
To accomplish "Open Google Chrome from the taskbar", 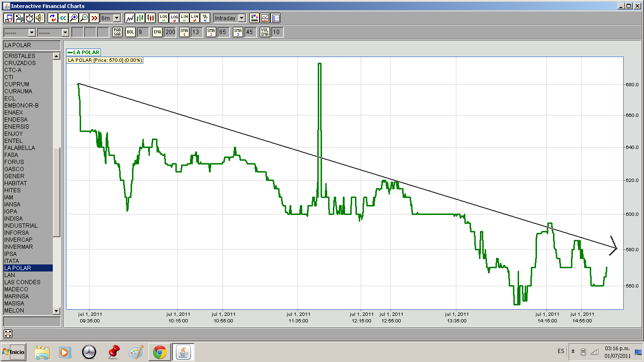I will click(159, 352).
